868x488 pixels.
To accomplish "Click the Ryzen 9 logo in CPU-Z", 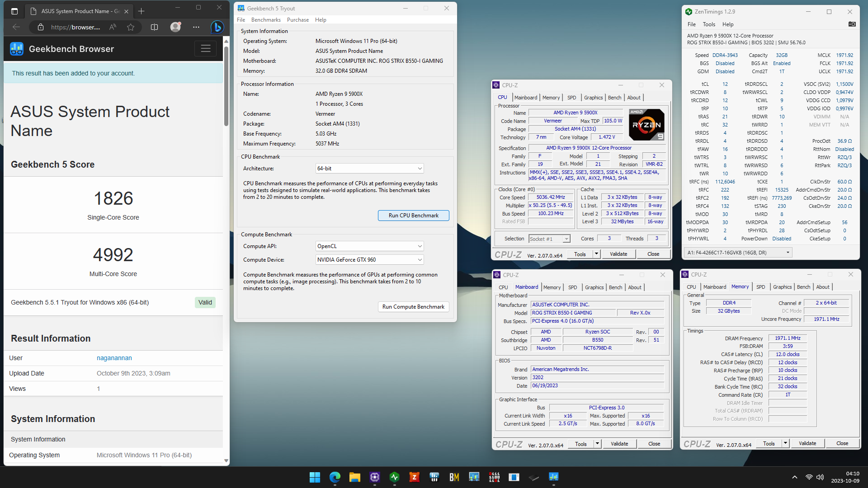I will click(647, 125).
